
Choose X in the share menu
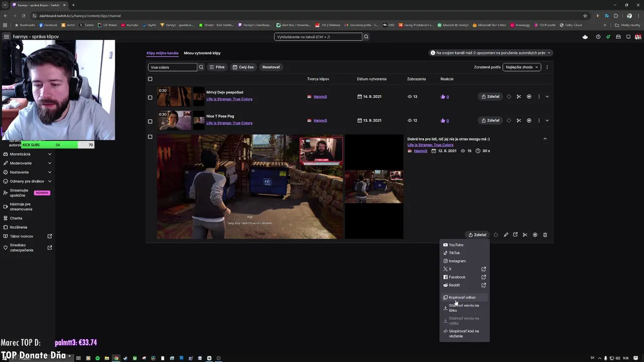[x=464, y=269]
